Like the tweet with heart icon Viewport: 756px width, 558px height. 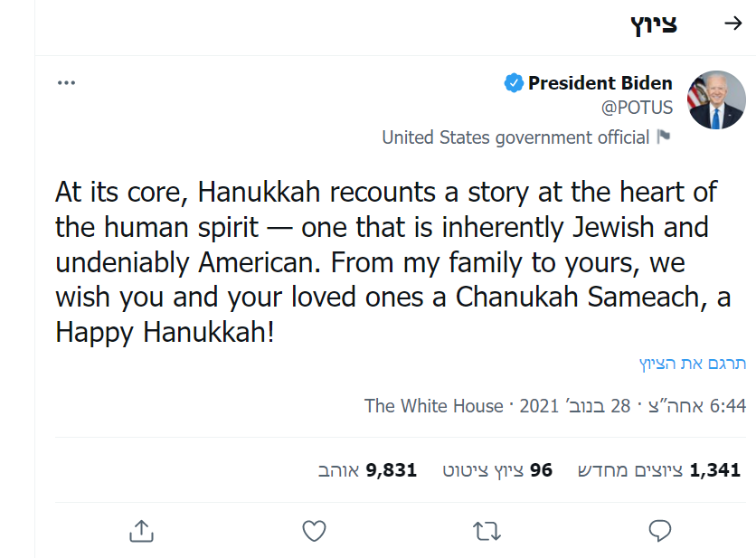[x=314, y=531]
